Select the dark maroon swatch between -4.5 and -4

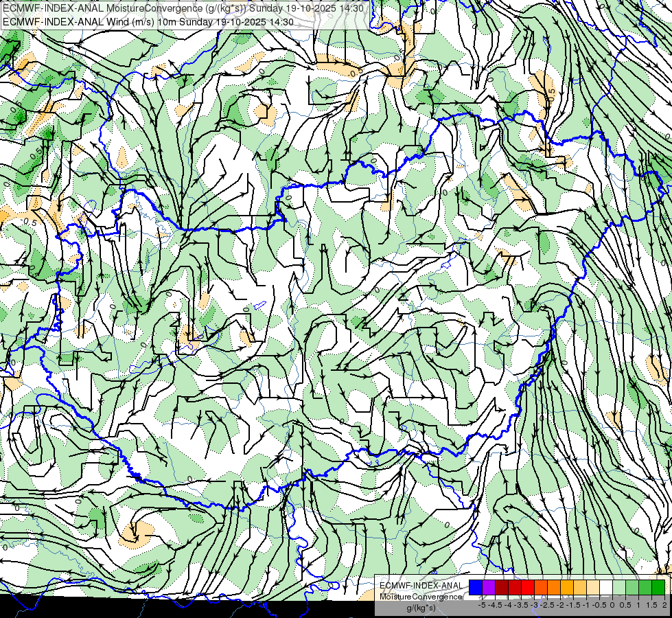502,587
